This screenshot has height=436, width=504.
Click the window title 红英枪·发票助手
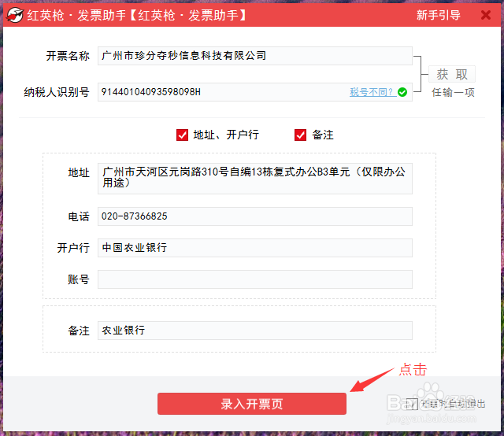point(136,15)
